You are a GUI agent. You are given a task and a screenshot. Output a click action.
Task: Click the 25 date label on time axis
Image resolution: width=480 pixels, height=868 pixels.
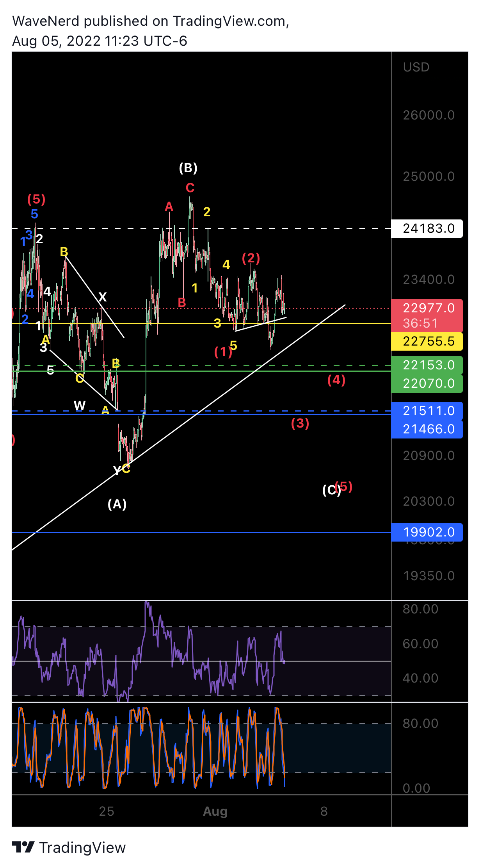pos(106,811)
